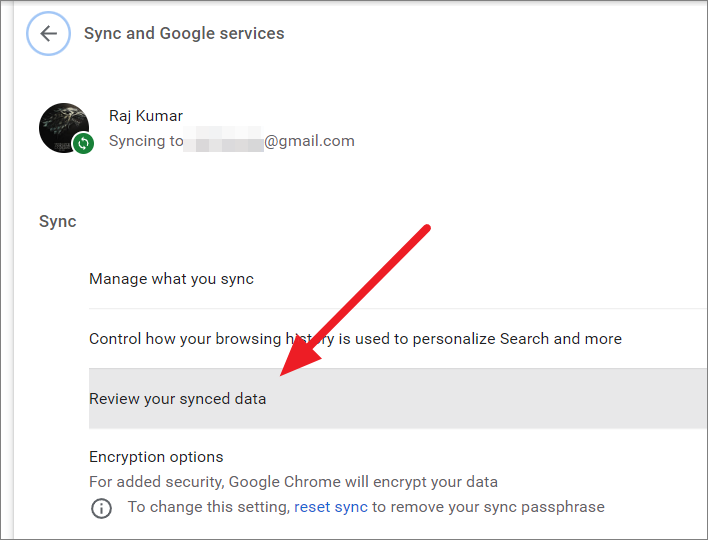Click the Raj Kumar account name

click(x=146, y=116)
